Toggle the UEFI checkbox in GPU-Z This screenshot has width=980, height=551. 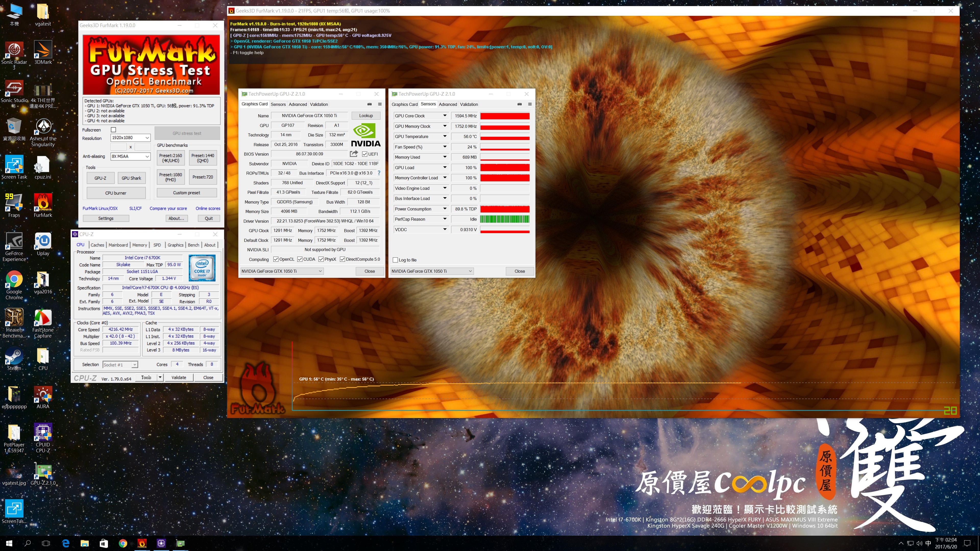(364, 154)
